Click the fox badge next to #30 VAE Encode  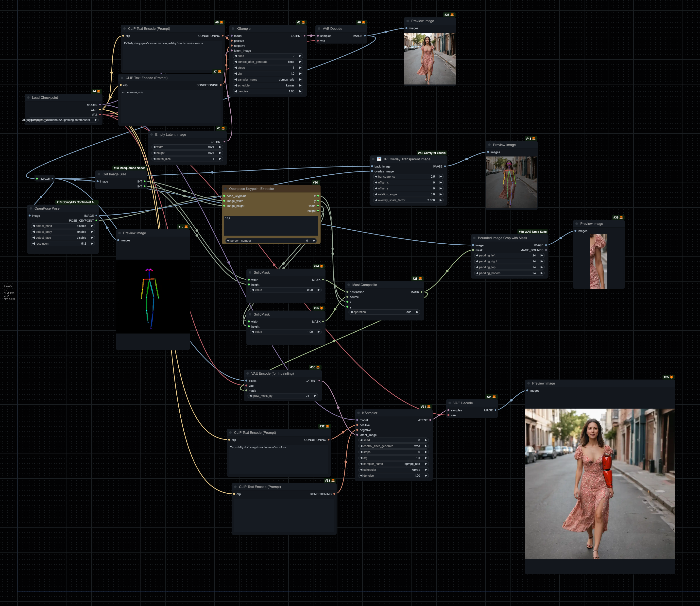(318, 367)
